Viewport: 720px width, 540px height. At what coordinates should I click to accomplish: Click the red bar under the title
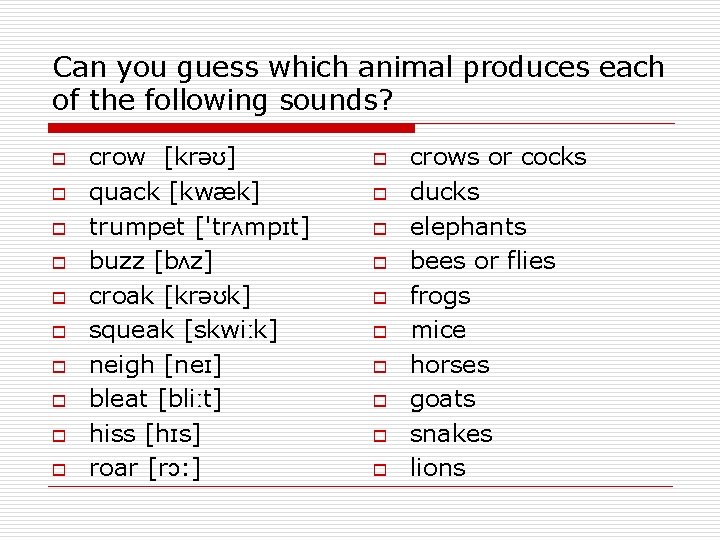click(x=232, y=128)
